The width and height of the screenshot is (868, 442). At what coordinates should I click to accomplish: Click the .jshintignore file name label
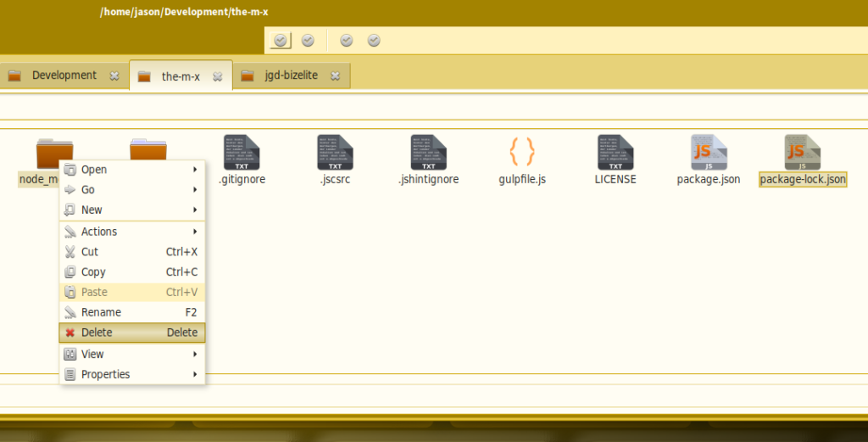click(428, 180)
